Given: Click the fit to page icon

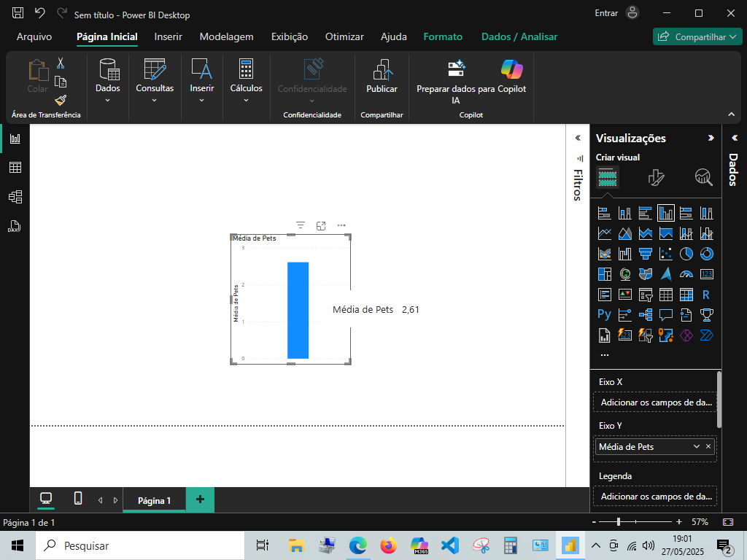Looking at the screenshot, I should coord(728,522).
